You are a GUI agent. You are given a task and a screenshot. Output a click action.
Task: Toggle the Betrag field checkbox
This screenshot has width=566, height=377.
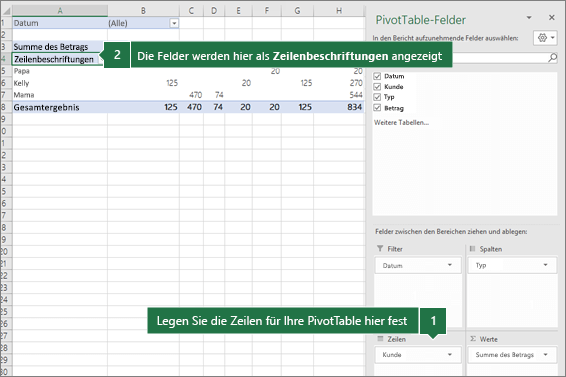[377, 108]
